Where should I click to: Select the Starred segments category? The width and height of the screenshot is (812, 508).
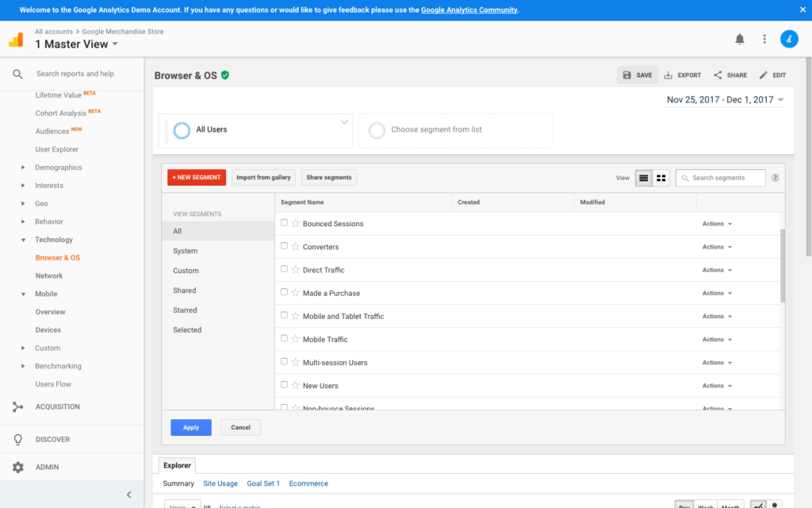tap(185, 310)
